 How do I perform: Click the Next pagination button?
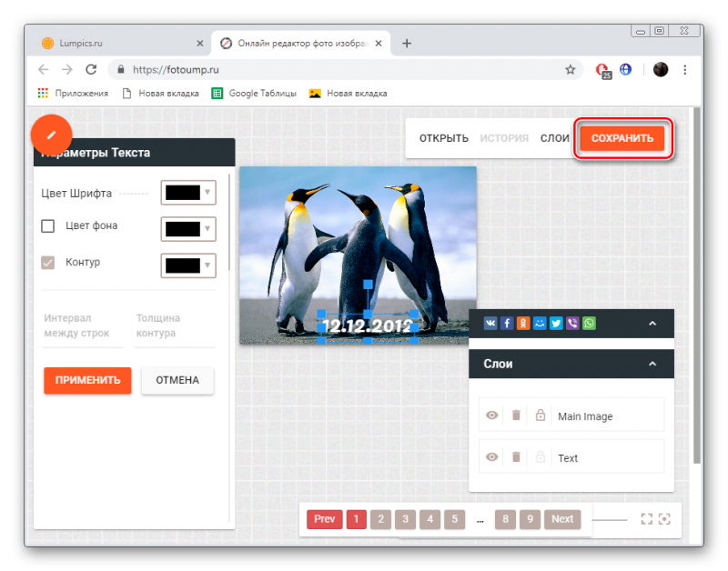click(562, 519)
